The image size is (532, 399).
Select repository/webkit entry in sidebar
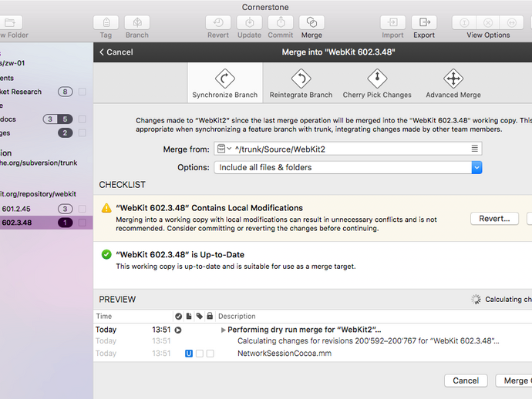[x=38, y=194]
